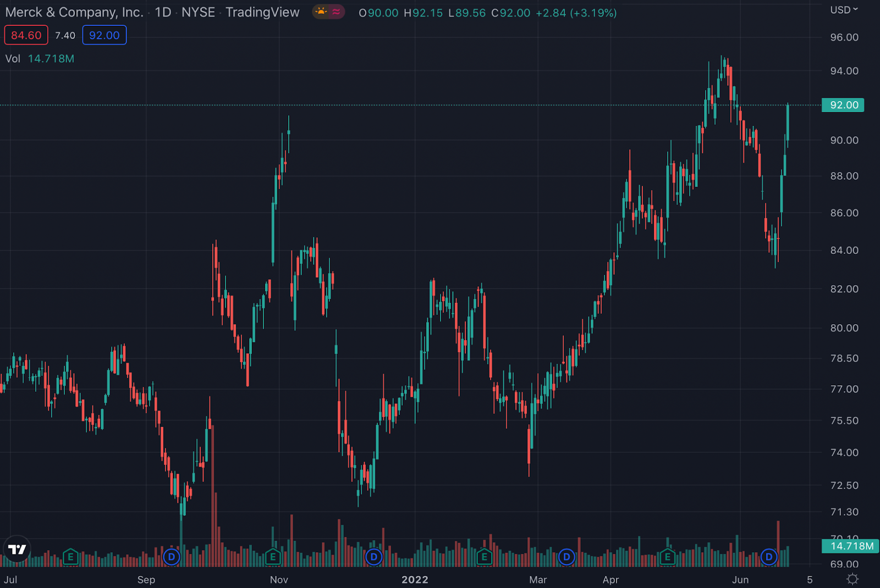The image size is (880, 588).
Task: Click the 77.00 price axis label
Action: click(844, 389)
